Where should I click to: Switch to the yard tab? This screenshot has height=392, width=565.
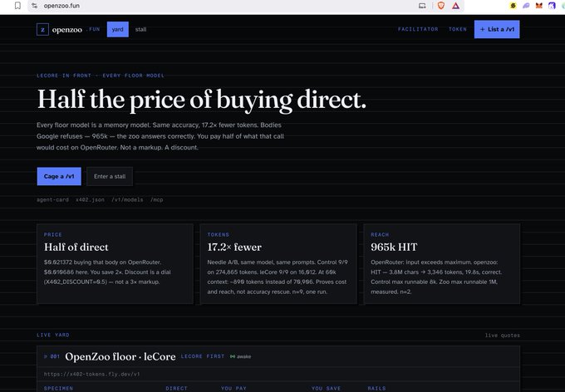118,30
